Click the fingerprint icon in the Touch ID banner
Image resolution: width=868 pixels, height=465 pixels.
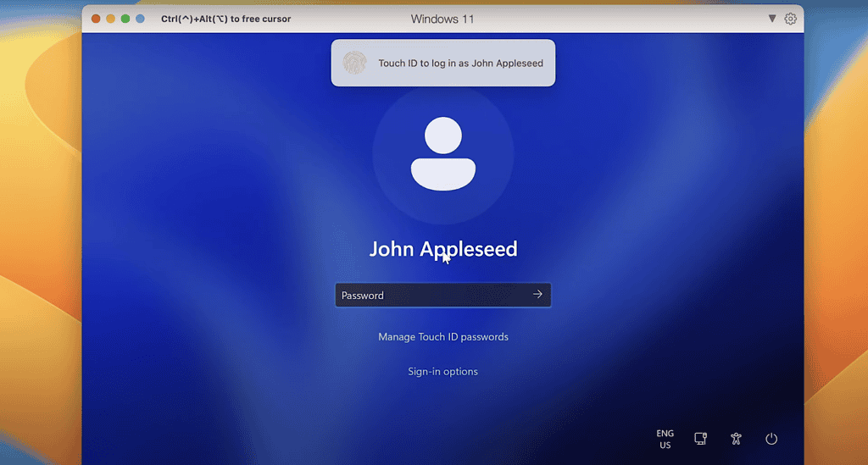tap(354, 63)
